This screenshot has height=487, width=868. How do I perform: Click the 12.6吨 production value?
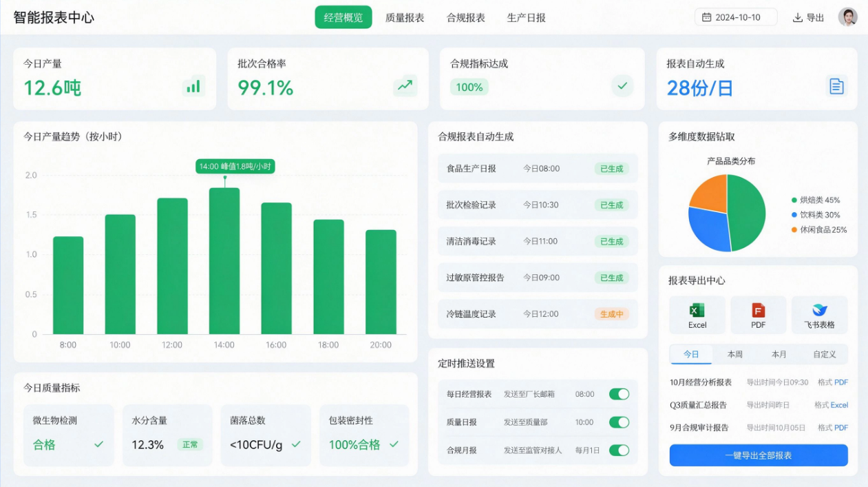click(52, 87)
